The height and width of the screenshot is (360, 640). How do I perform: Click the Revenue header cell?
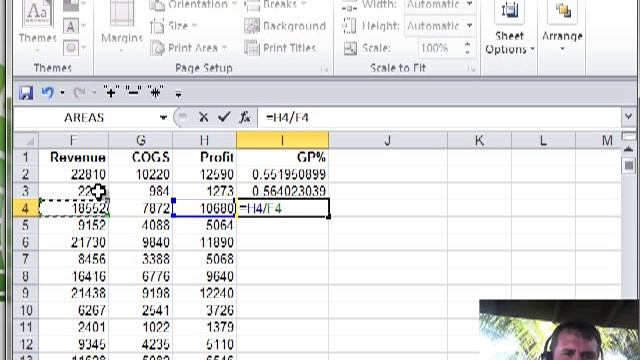click(x=73, y=157)
